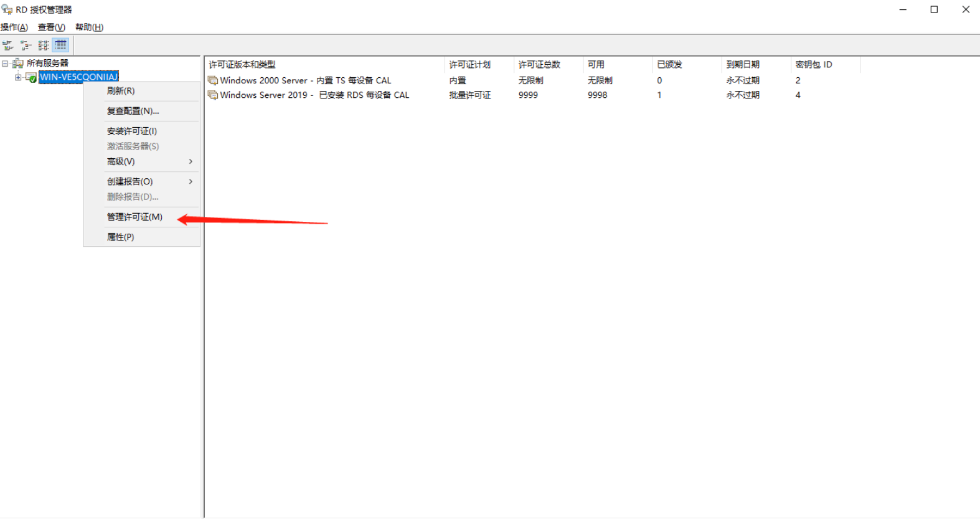Viewport: 980px width, 519px height.
Task: Click 无限制 in the 许可证总数 column
Action: (531, 80)
